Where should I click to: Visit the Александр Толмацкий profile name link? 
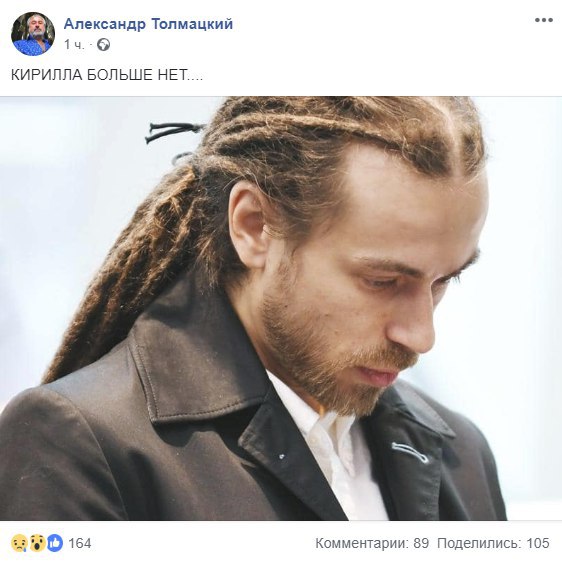pyautogui.click(x=148, y=24)
